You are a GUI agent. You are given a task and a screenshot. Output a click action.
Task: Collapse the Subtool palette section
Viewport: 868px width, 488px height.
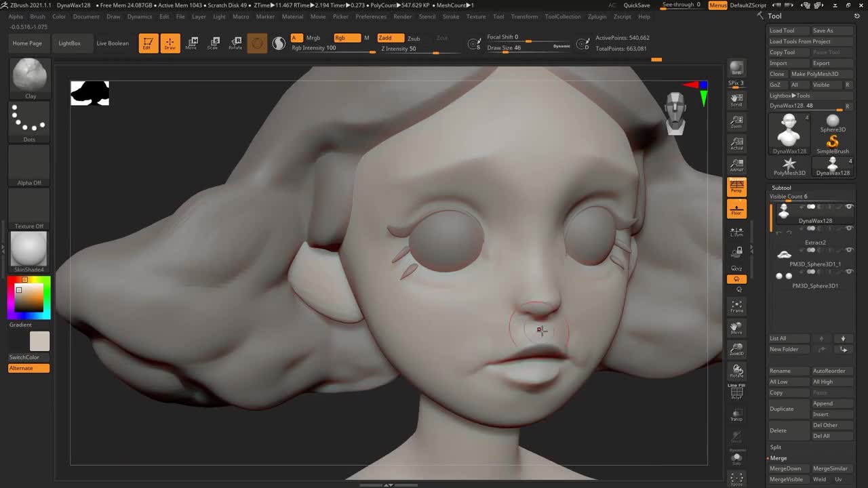click(x=781, y=188)
